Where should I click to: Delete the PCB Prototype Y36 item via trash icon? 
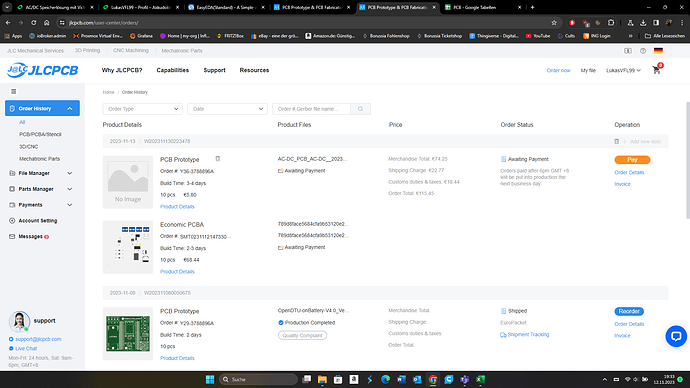[217, 159]
